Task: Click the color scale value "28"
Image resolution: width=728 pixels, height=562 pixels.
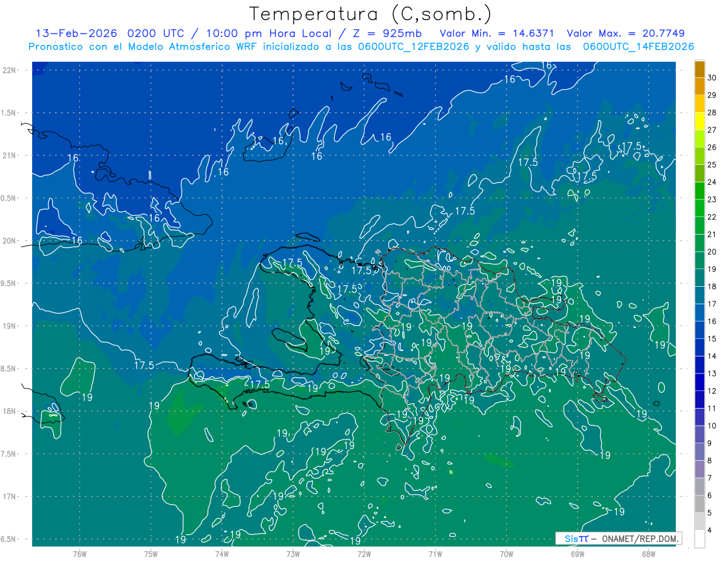Action: 712,112
